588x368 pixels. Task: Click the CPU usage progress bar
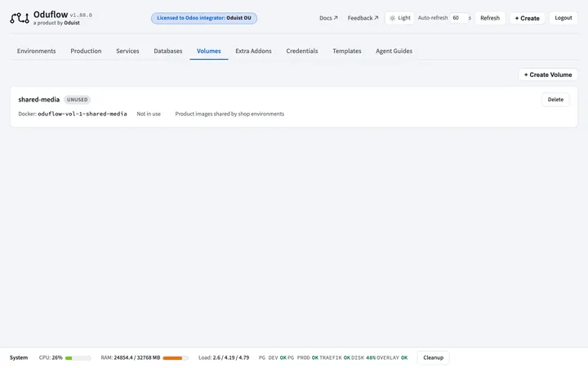(x=78, y=358)
